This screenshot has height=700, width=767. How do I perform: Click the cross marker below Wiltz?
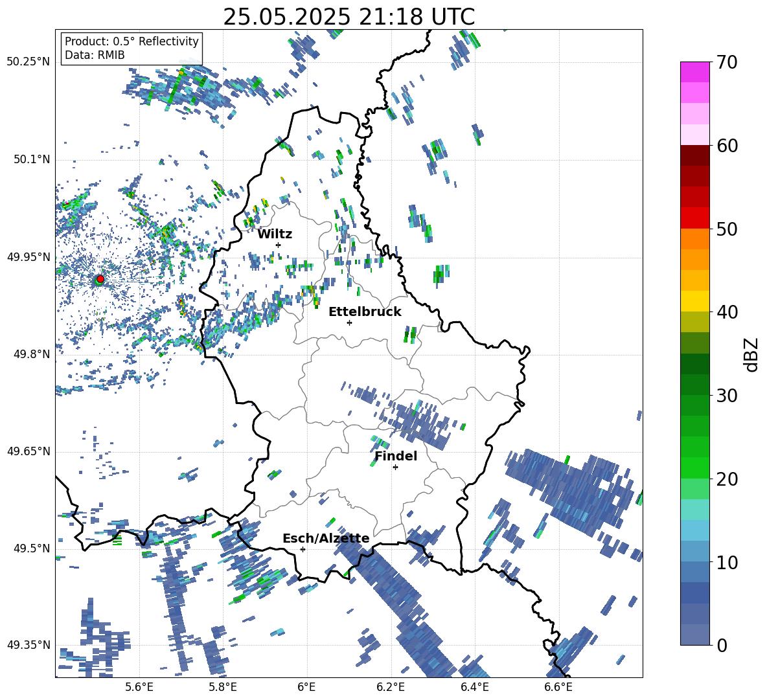pyautogui.click(x=279, y=245)
